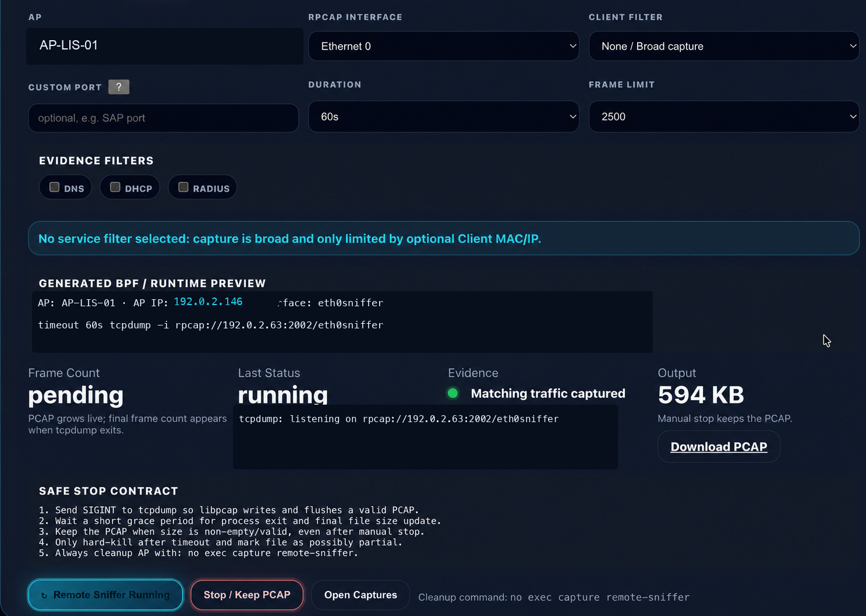Image resolution: width=866 pixels, height=616 pixels.
Task: Click the pending frame count value
Action: tap(76, 395)
